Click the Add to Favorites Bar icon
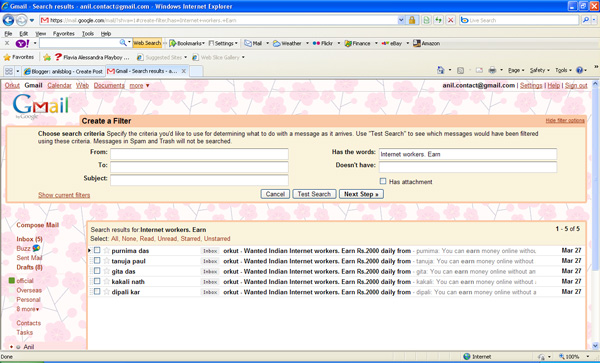Screen dimensions: 600x363 [x=47, y=57]
